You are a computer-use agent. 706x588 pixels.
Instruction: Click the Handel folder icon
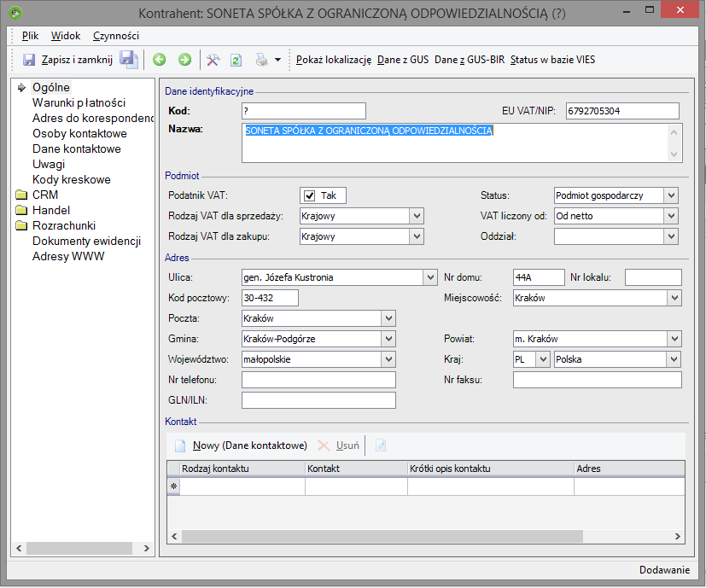tap(21, 210)
